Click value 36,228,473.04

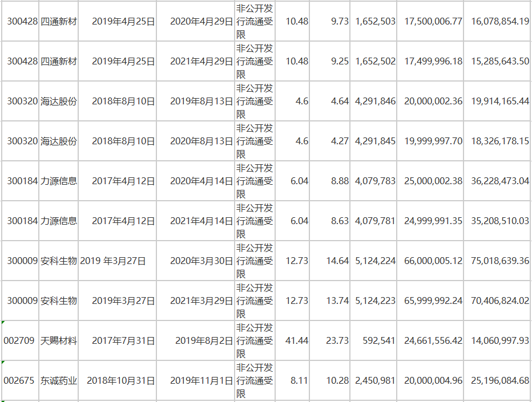coord(497,181)
